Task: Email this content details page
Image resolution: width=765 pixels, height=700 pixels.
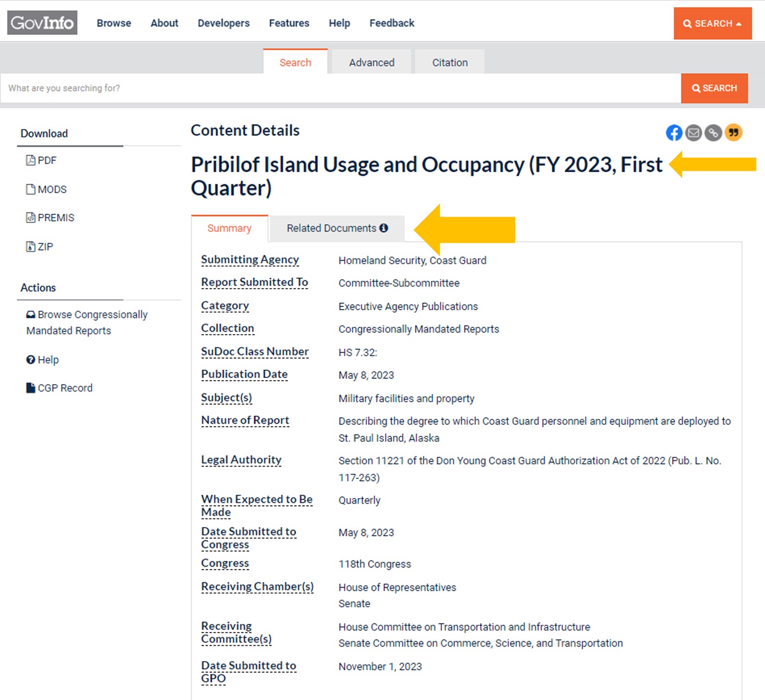Action: coord(694,133)
